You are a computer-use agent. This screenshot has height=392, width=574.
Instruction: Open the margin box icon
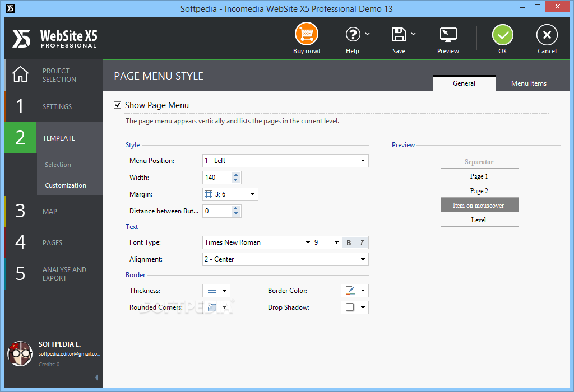209,194
